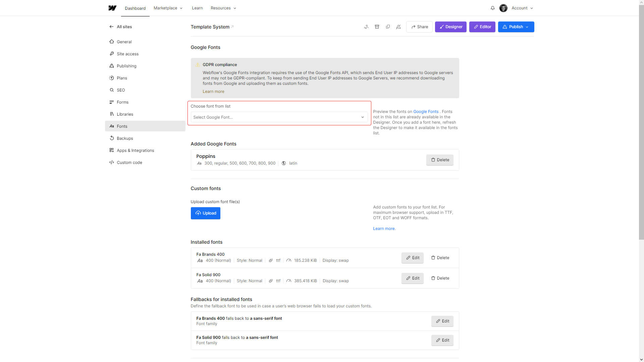The width and height of the screenshot is (644, 362).
Task: Open notifications bell
Action: pos(492,8)
